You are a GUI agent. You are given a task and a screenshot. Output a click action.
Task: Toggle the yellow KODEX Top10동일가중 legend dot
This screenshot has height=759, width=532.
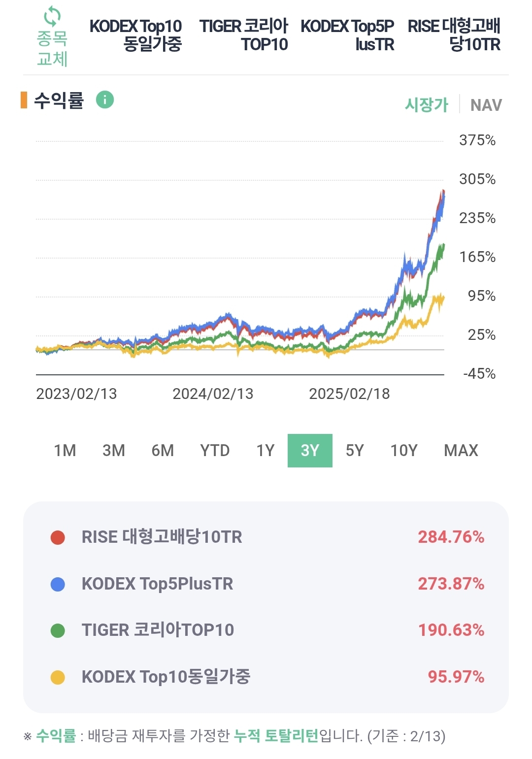click(x=58, y=677)
